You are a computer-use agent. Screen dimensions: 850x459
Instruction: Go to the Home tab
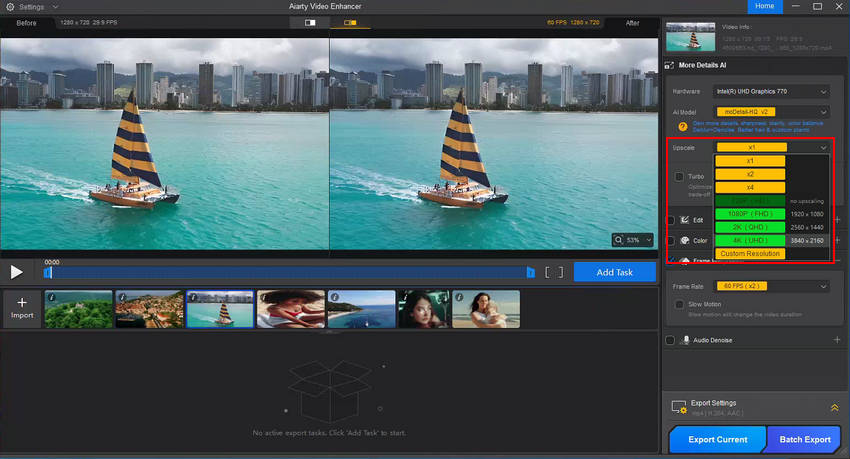(764, 6)
